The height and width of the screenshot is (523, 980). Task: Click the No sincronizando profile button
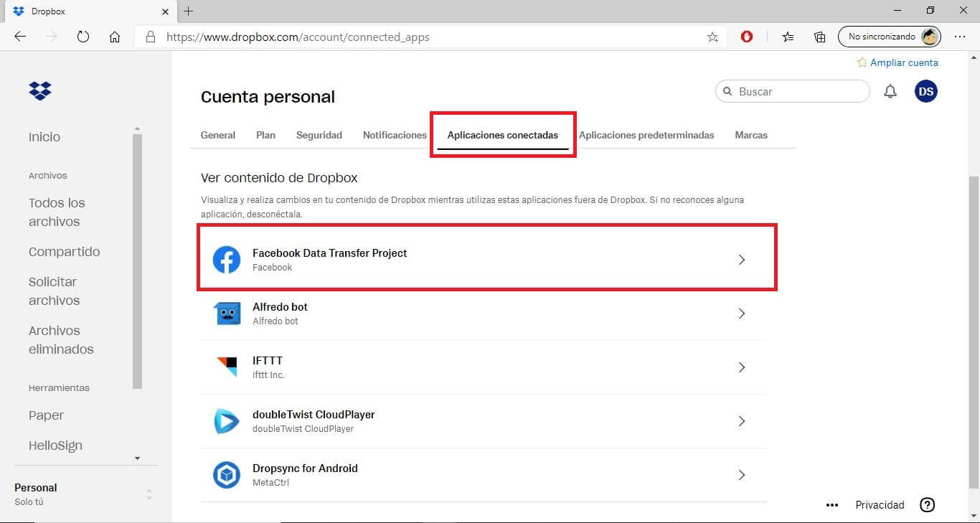click(x=890, y=37)
